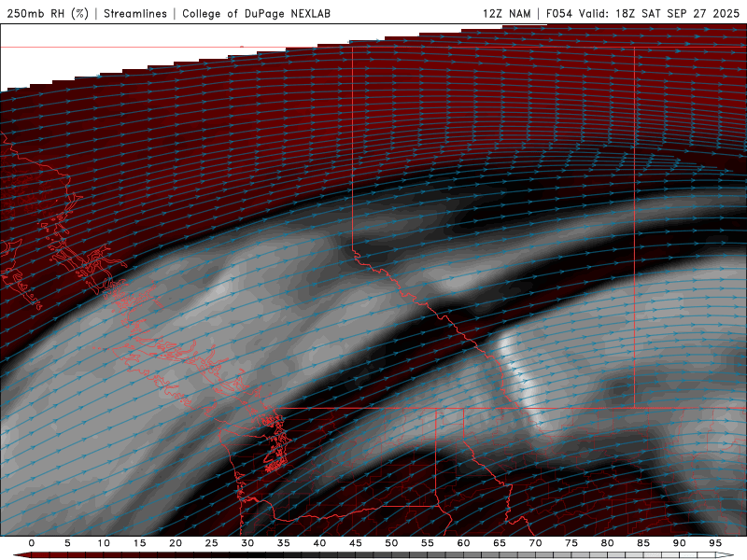The image size is (747, 560).
Task: Click the 'F054' forecast hour text
Action: [x=559, y=13]
